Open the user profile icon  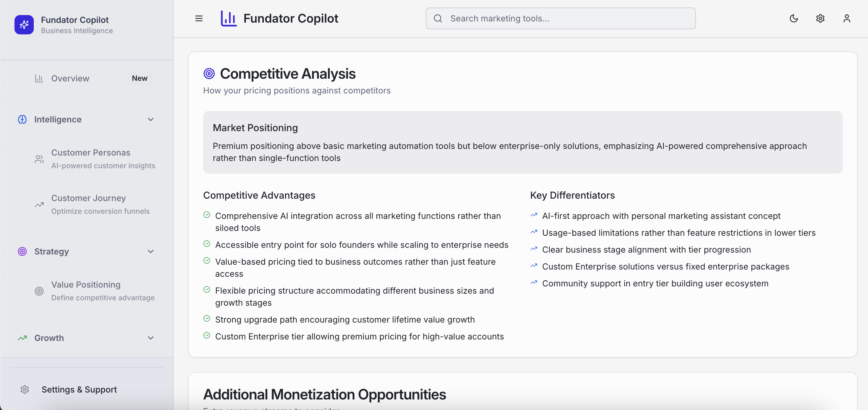pyautogui.click(x=846, y=19)
